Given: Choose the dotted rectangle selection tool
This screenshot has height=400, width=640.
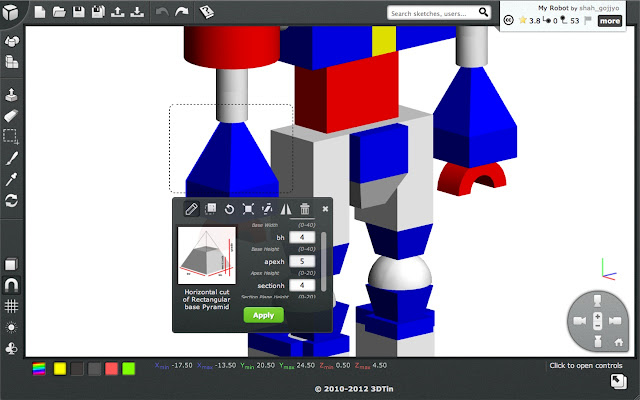Looking at the screenshot, I should pyautogui.click(x=11, y=136).
